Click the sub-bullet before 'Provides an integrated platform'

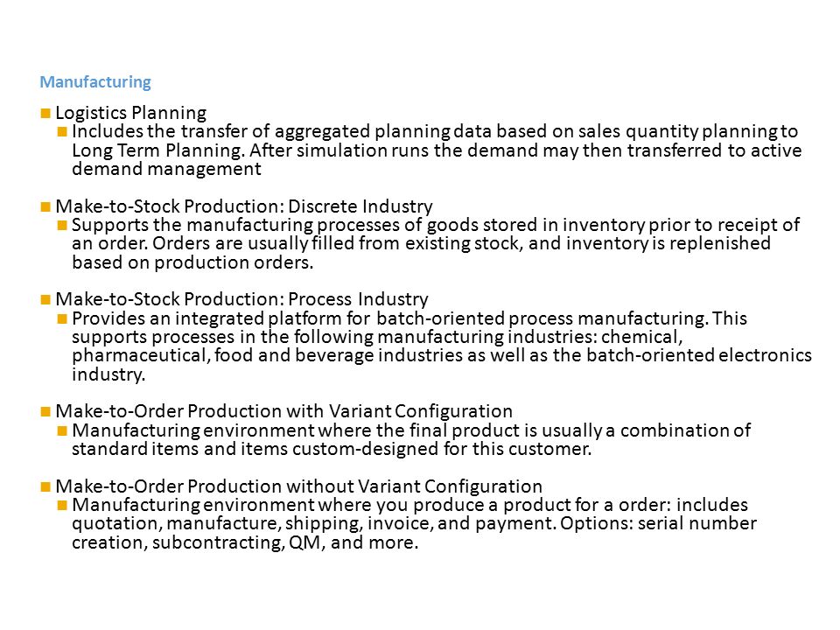click(x=62, y=318)
